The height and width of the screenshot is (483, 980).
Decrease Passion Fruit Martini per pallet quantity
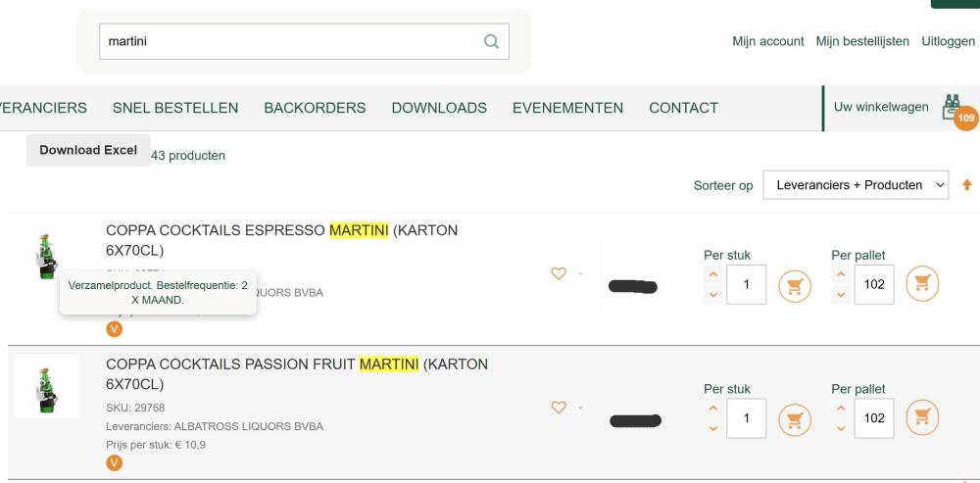click(x=841, y=429)
